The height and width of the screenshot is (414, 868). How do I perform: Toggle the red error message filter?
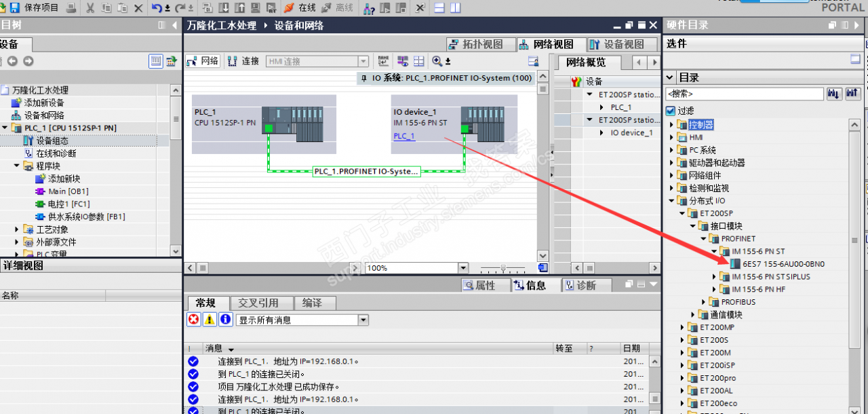coord(194,320)
